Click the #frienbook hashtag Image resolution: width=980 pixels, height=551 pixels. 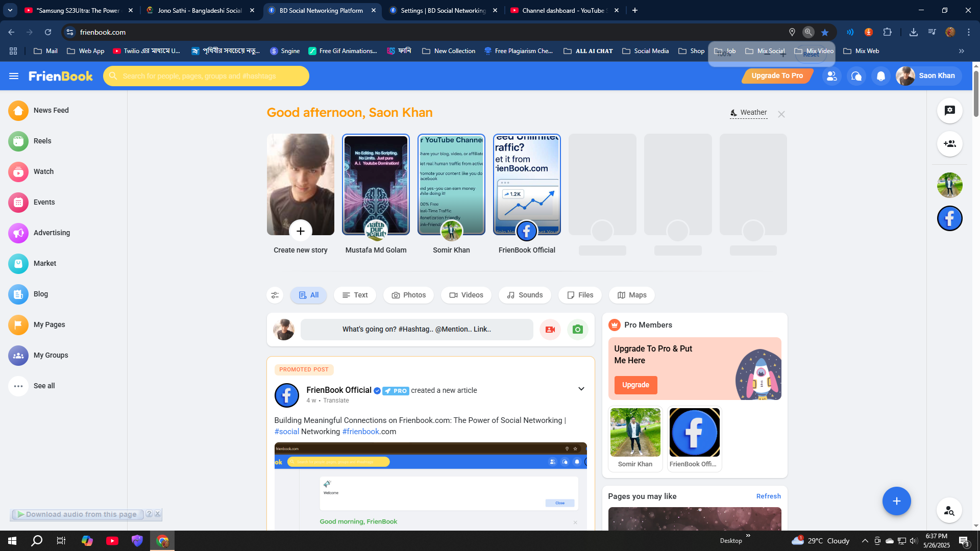point(361,432)
